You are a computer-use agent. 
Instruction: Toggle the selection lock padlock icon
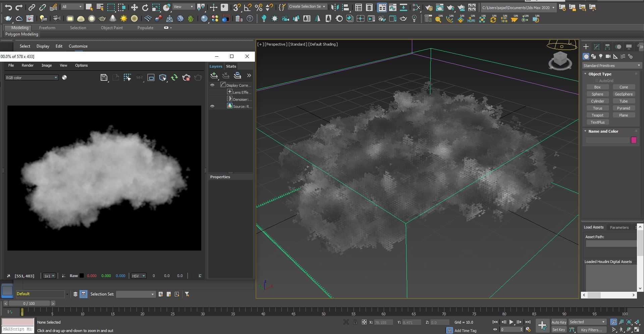(355, 322)
